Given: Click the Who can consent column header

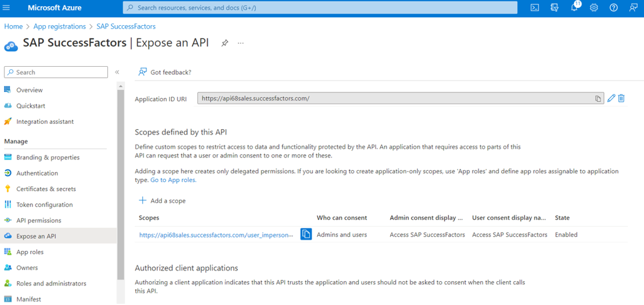Looking at the screenshot, I should pos(342,217).
